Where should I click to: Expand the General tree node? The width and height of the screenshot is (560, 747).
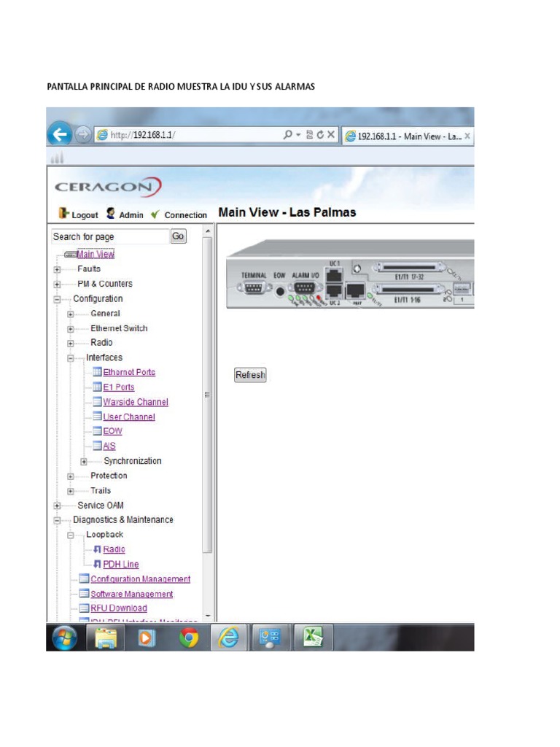71,314
